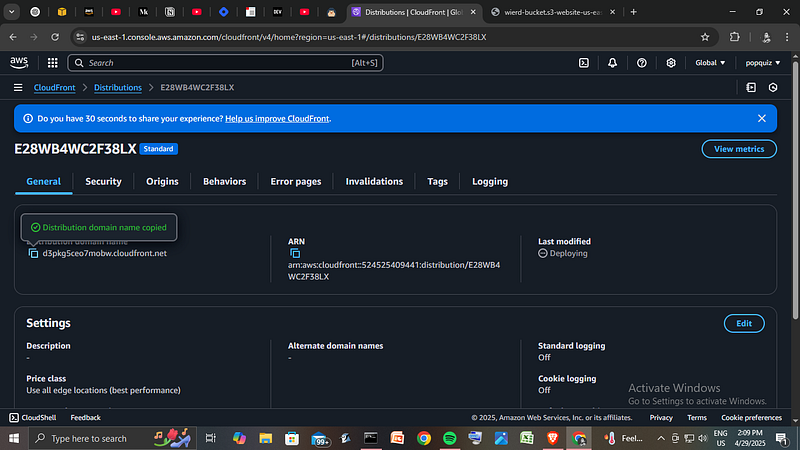Open Cookie preferences in the footer
Screen dimensions: 800x450
click(751, 417)
